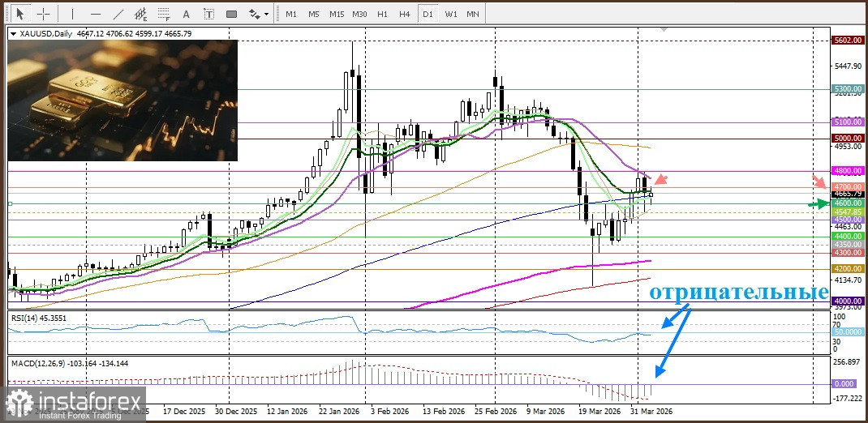Choose the Fibonacci retracement tool

click(164, 14)
